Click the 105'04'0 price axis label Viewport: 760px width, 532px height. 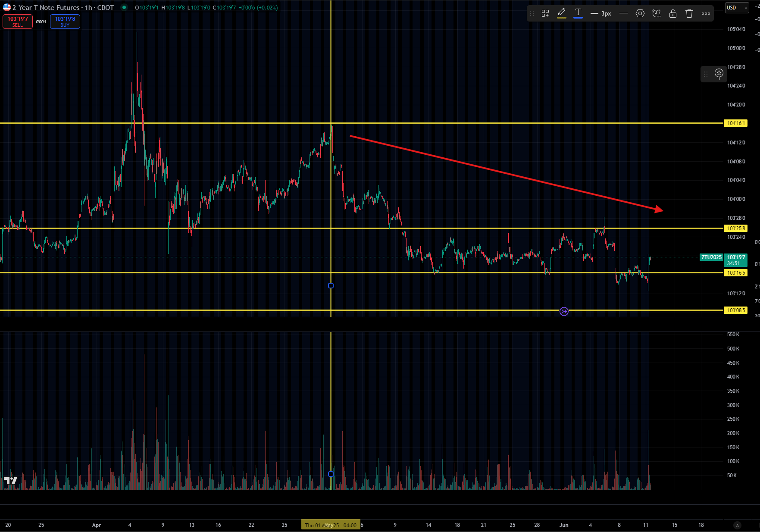pos(736,29)
